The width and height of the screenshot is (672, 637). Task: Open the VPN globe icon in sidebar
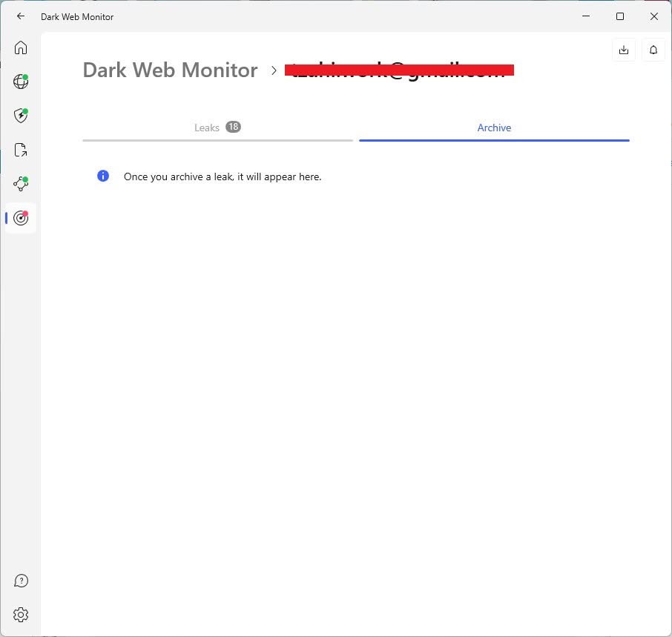coord(21,82)
